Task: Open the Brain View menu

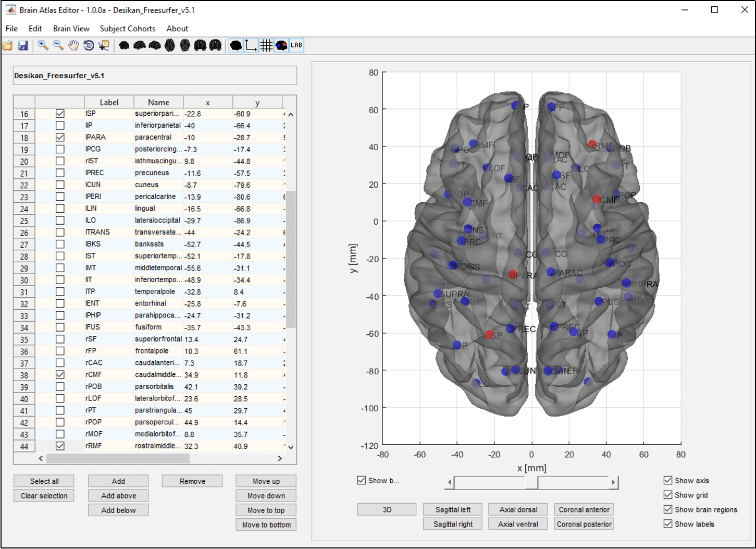Action: pyautogui.click(x=71, y=29)
